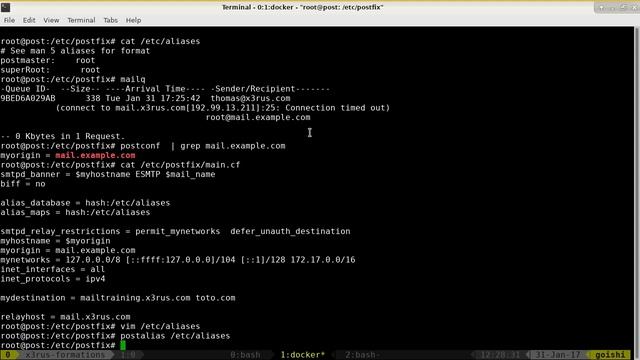640x360 pixels.
Task: Click the alias_maps setting line
Action: 75,212
